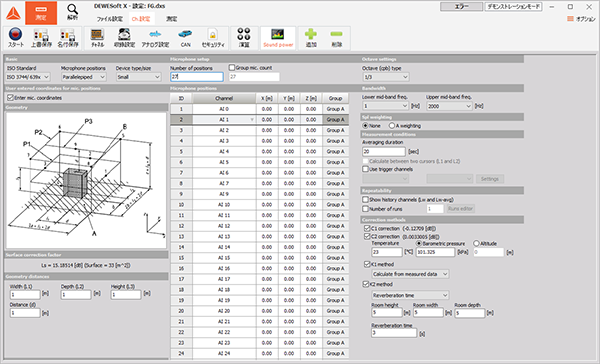Click the Distance (d) input field

coord(25,313)
